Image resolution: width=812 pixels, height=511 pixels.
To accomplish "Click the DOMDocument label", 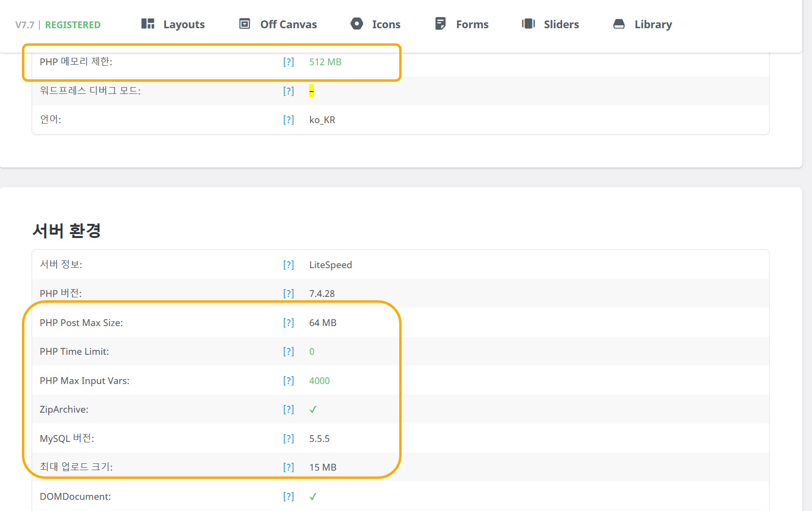I will 75,496.
